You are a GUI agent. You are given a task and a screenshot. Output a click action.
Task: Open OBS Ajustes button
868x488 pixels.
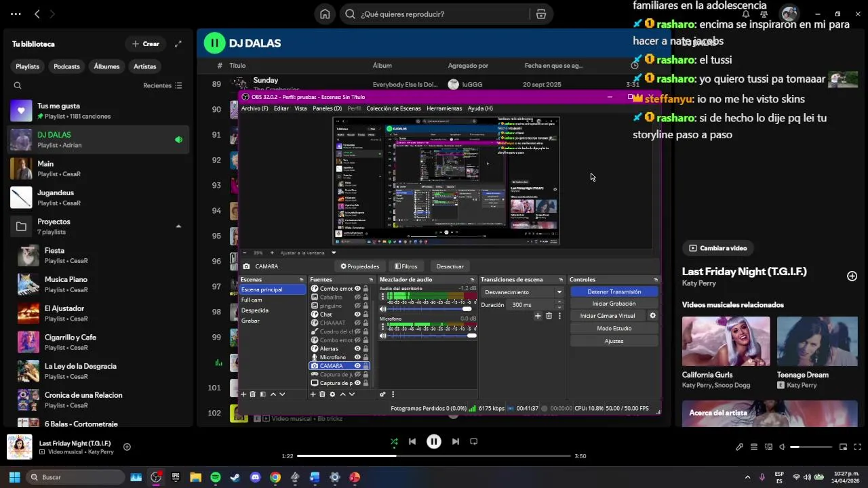point(614,341)
